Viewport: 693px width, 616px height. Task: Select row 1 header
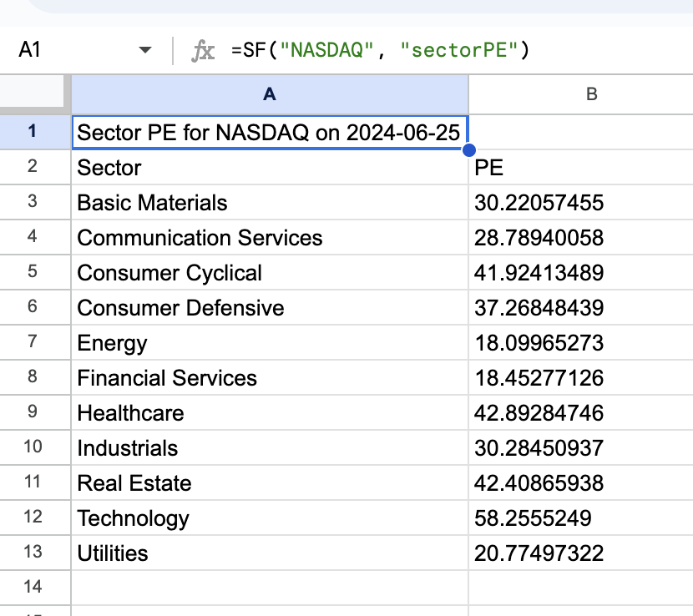click(x=35, y=132)
